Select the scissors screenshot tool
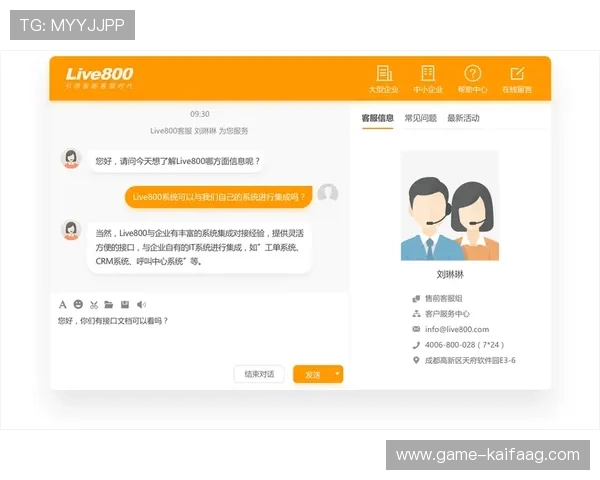Image resolution: width=600 pixels, height=480 pixels. pos(94,305)
